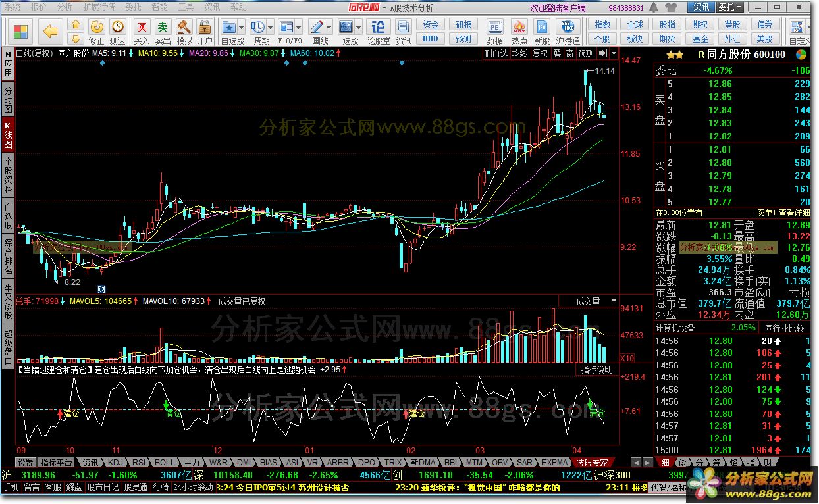The width and height of the screenshot is (819, 504).
Task: Open the 新股 IPO icon
Action: coord(542,27)
